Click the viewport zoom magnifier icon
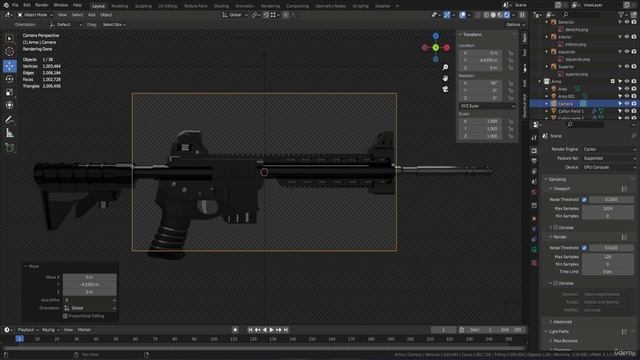Viewport: 640px width, 360px height. point(445,67)
